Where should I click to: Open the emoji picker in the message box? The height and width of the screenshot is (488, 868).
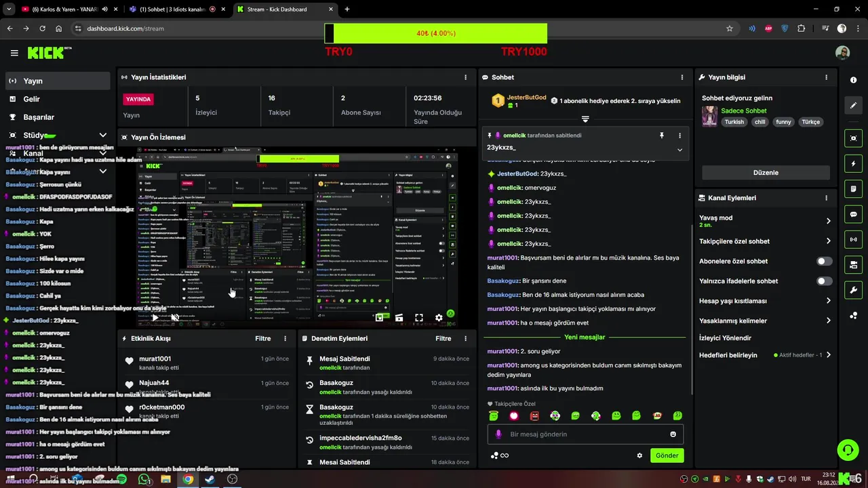[673, 434]
